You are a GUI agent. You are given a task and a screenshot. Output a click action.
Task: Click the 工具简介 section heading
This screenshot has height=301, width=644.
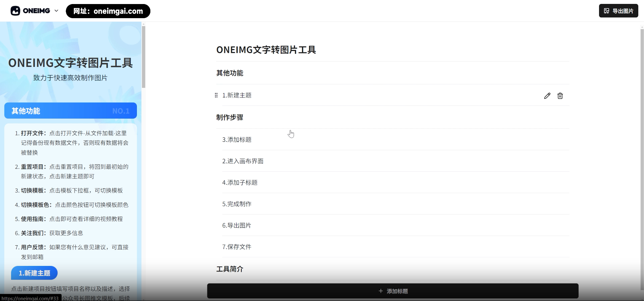point(230,269)
